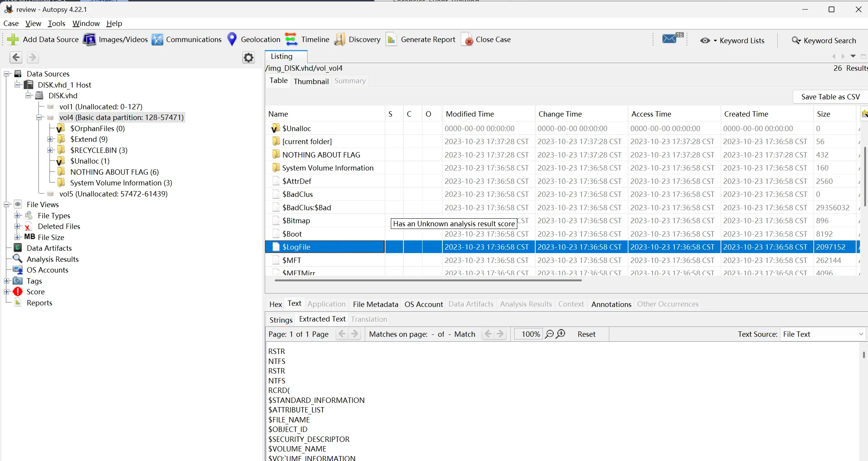Click the text viewer vertical scrollbar
The image size is (868, 461).
pyautogui.click(x=863, y=355)
